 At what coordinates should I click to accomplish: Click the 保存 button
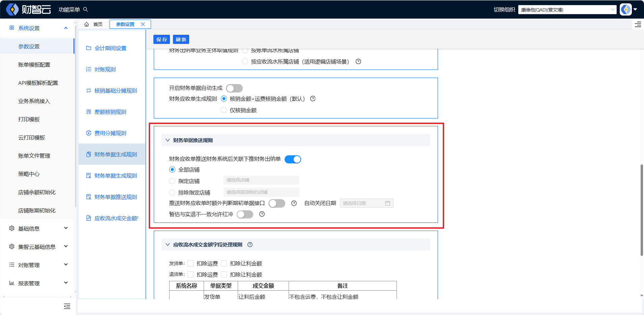(162, 40)
